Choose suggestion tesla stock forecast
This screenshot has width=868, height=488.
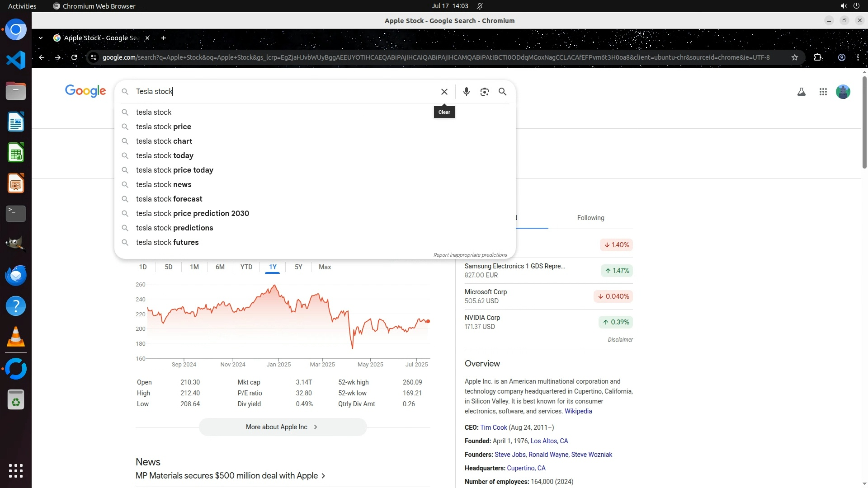coord(169,199)
